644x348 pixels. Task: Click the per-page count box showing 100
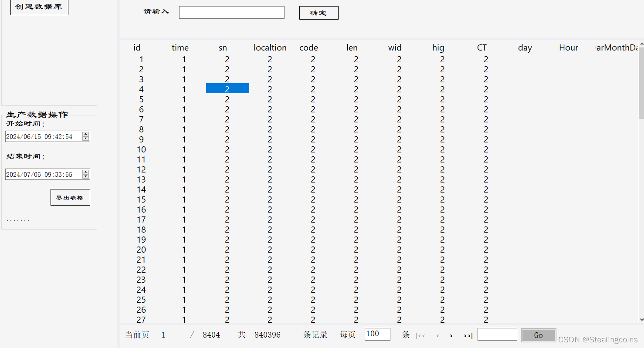point(377,334)
